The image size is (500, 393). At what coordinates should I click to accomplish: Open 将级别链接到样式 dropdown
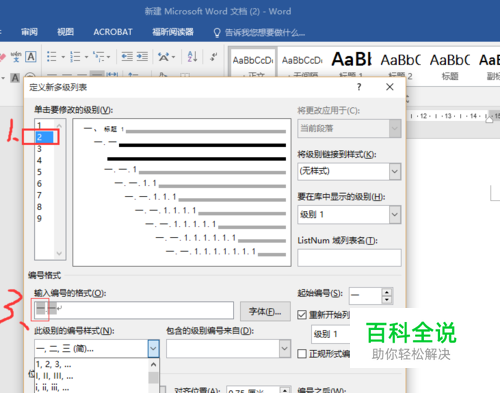pyautogui.click(x=395, y=171)
